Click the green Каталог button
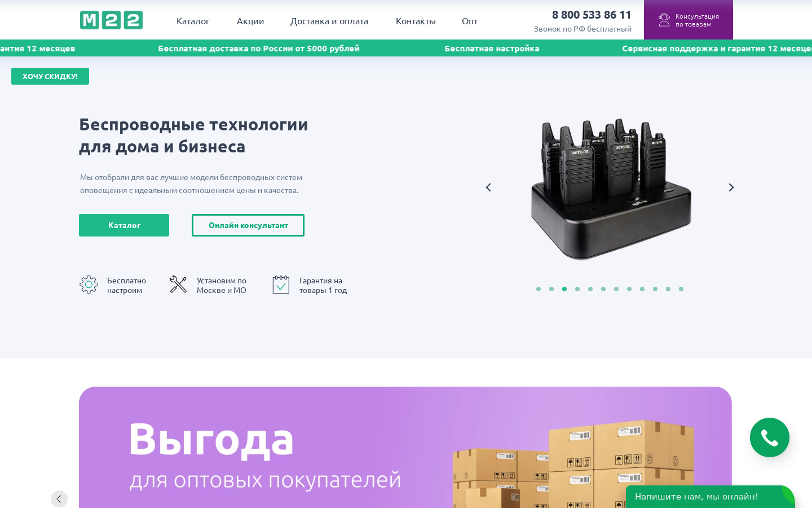The image size is (812, 508). pos(124,225)
